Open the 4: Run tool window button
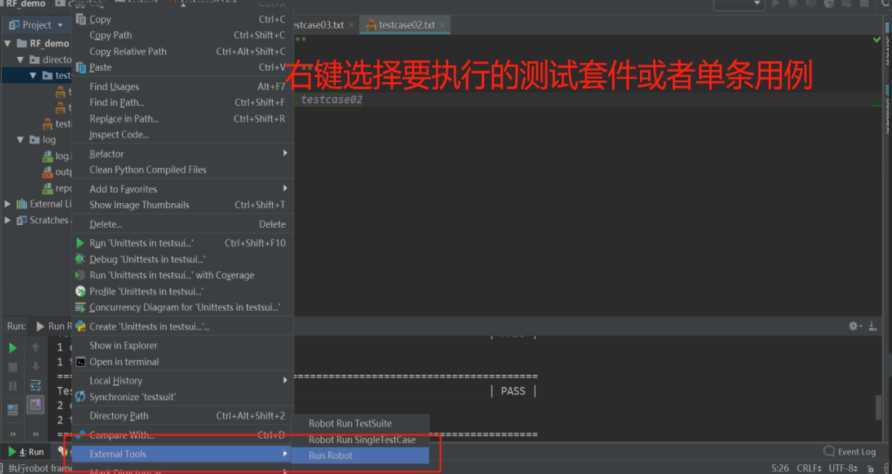This screenshot has height=474, width=892. point(26,452)
